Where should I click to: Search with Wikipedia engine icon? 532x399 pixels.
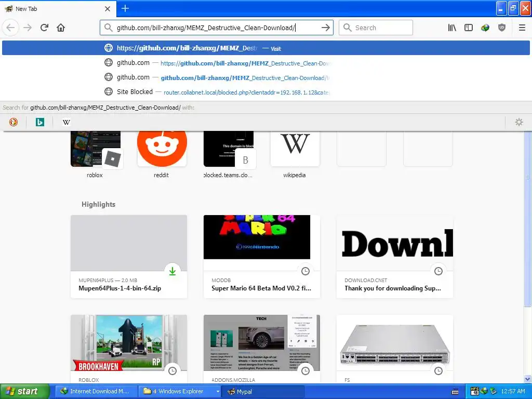point(66,122)
